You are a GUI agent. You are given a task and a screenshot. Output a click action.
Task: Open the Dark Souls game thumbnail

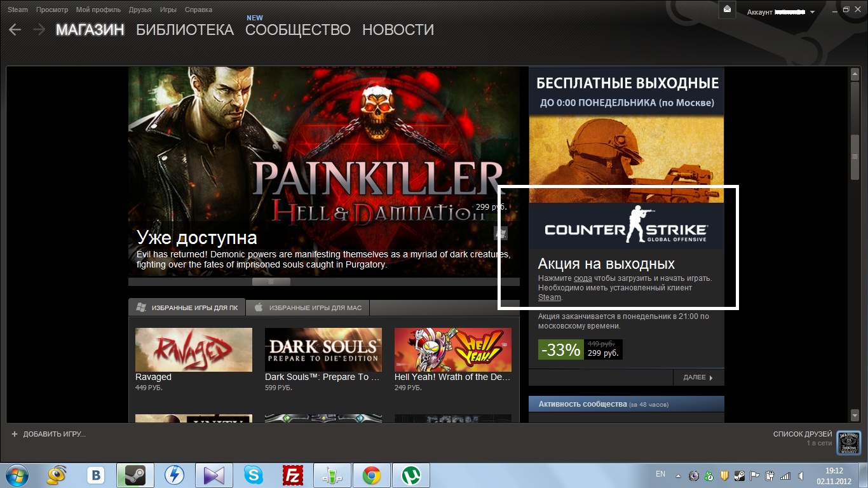coord(323,349)
